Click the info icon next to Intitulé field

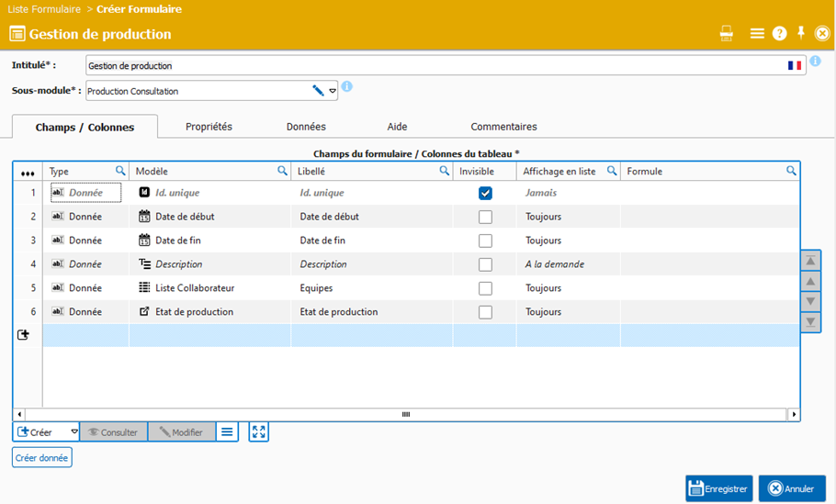tap(815, 62)
